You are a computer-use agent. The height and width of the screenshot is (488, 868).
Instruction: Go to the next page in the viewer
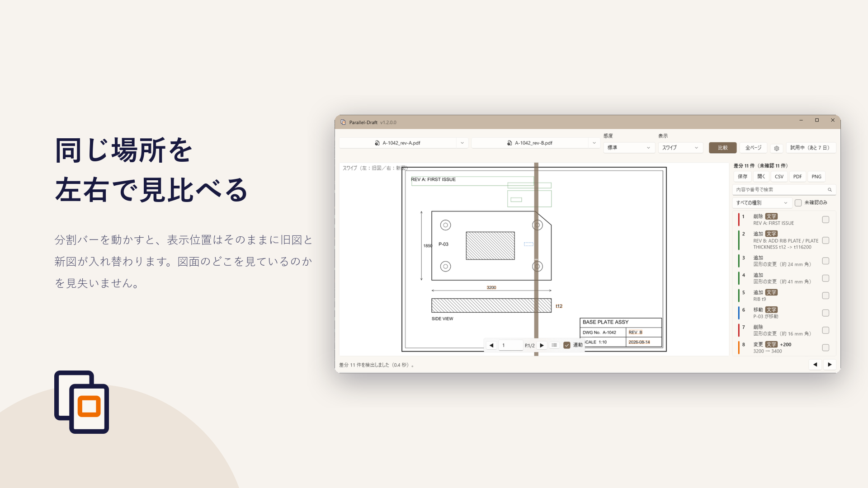tap(542, 345)
